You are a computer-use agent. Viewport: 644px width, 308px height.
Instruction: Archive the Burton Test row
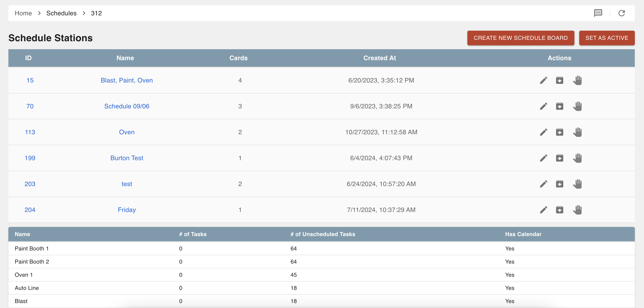click(559, 158)
